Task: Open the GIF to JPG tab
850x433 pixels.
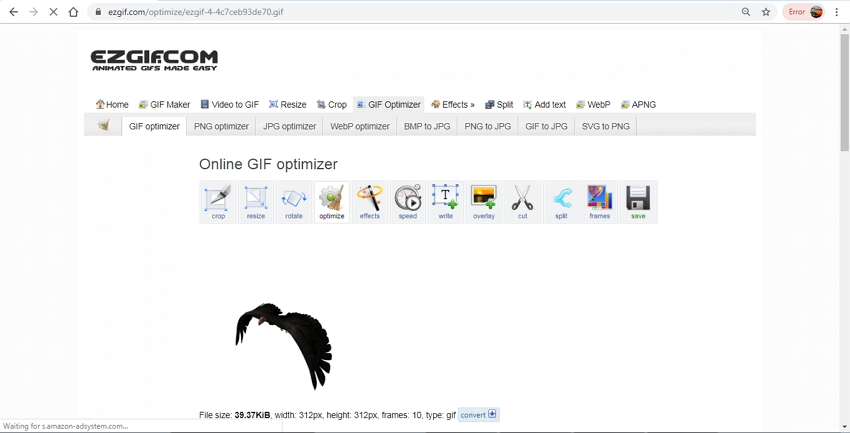Action: pos(546,126)
